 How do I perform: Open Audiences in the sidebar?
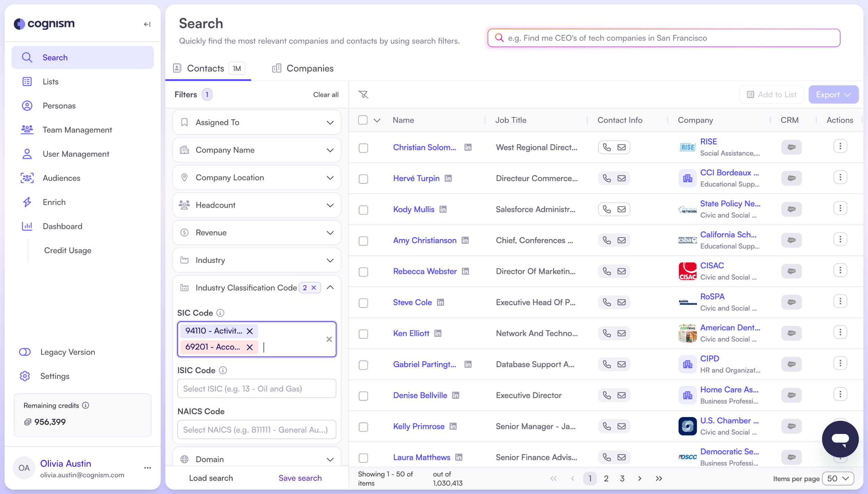(61, 178)
